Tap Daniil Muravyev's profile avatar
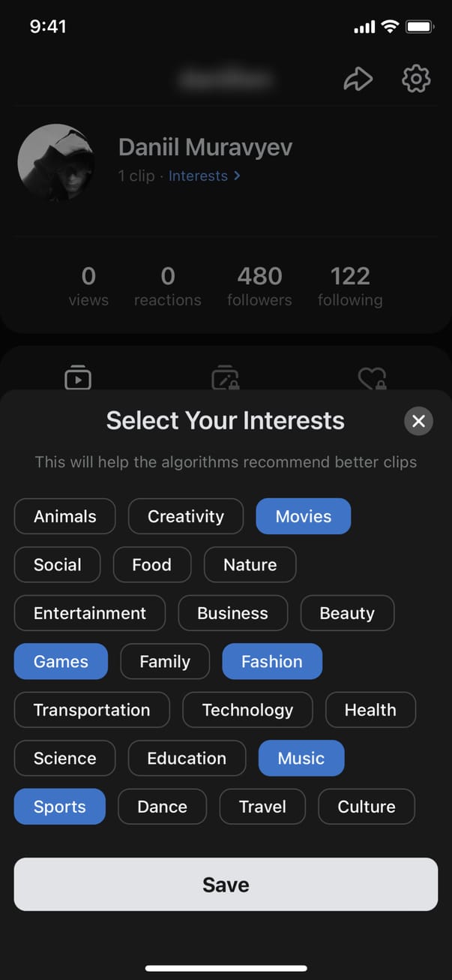This screenshot has height=980, width=452. (x=55, y=163)
